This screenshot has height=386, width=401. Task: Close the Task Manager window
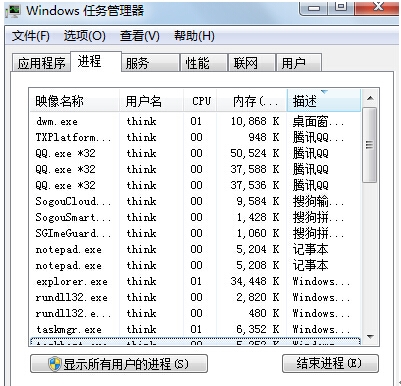click(x=377, y=7)
